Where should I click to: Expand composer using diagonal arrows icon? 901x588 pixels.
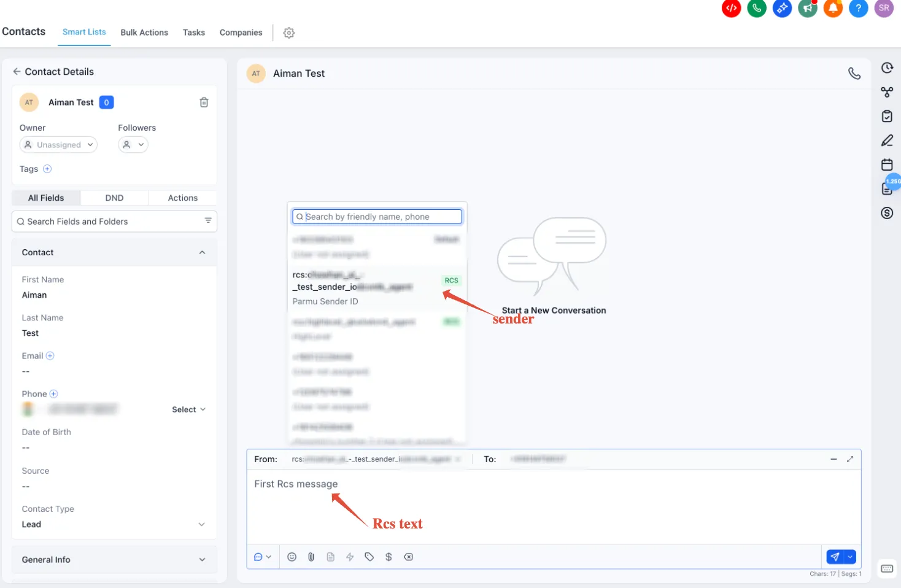tap(850, 459)
